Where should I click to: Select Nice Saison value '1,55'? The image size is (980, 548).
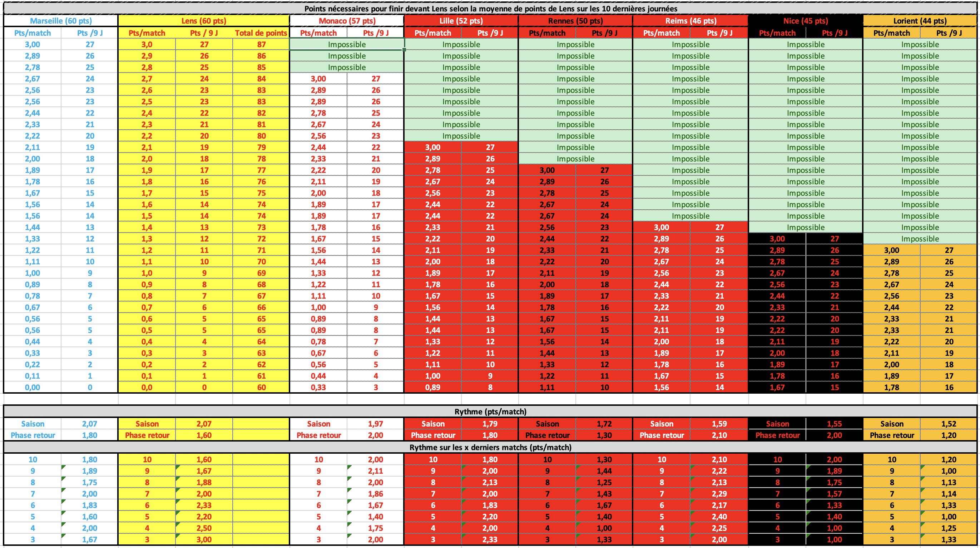[834, 424]
